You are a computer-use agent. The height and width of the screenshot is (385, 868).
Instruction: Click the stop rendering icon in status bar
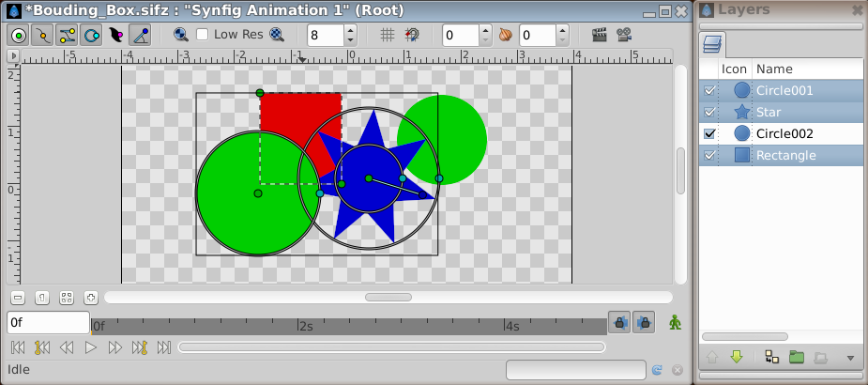click(x=677, y=370)
